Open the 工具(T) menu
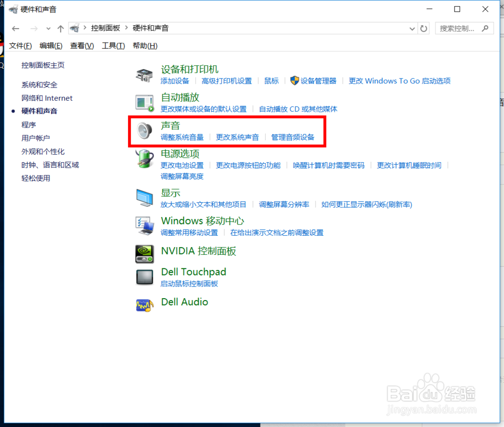The height and width of the screenshot is (427, 504). coord(113,46)
